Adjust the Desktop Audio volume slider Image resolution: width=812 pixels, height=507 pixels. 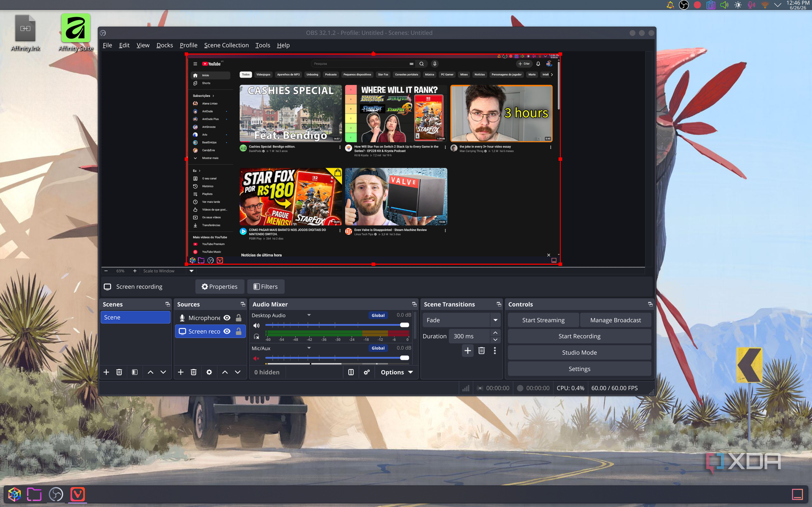337,325
